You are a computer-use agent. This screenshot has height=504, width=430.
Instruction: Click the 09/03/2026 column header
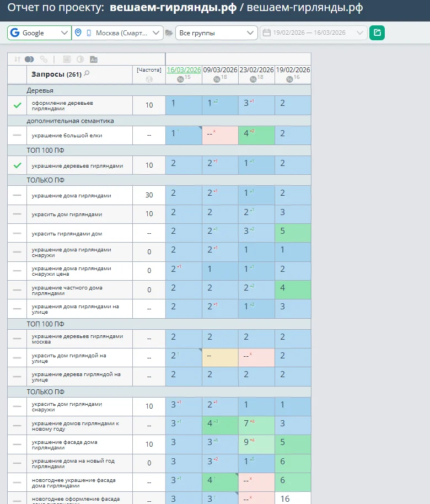220,70
